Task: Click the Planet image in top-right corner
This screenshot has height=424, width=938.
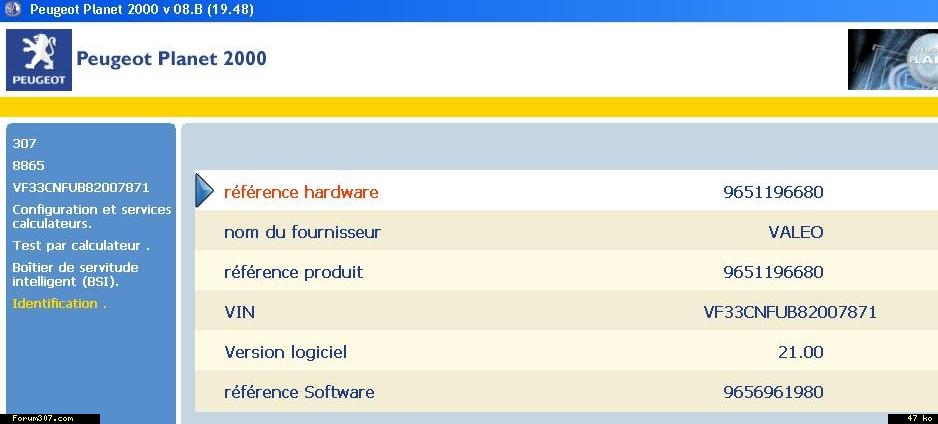Action: point(893,59)
